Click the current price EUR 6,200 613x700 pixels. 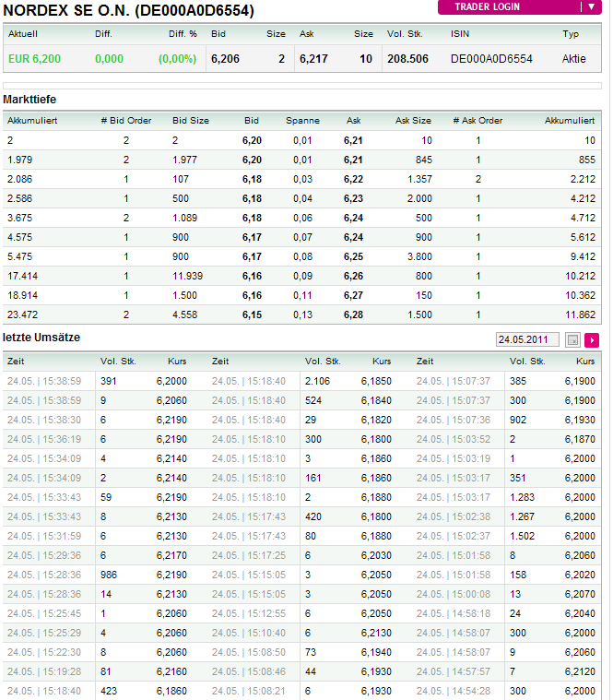click(x=34, y=59)
